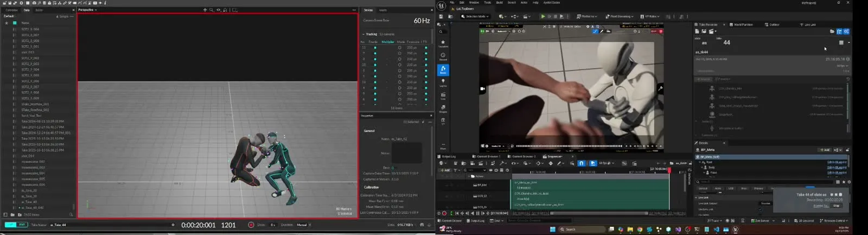Click the Recent clock icon in Place Actors
This screenshot has width=868, height=235.
coord(443,55)
